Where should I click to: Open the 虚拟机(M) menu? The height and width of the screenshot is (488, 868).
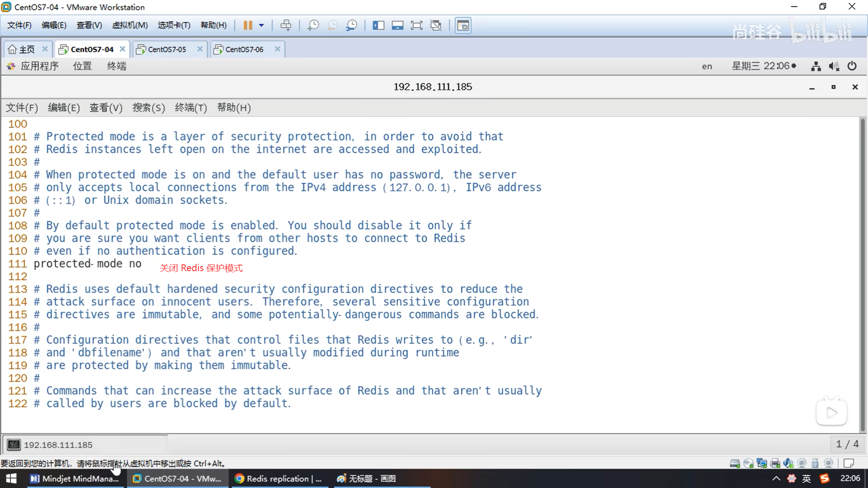130,25
